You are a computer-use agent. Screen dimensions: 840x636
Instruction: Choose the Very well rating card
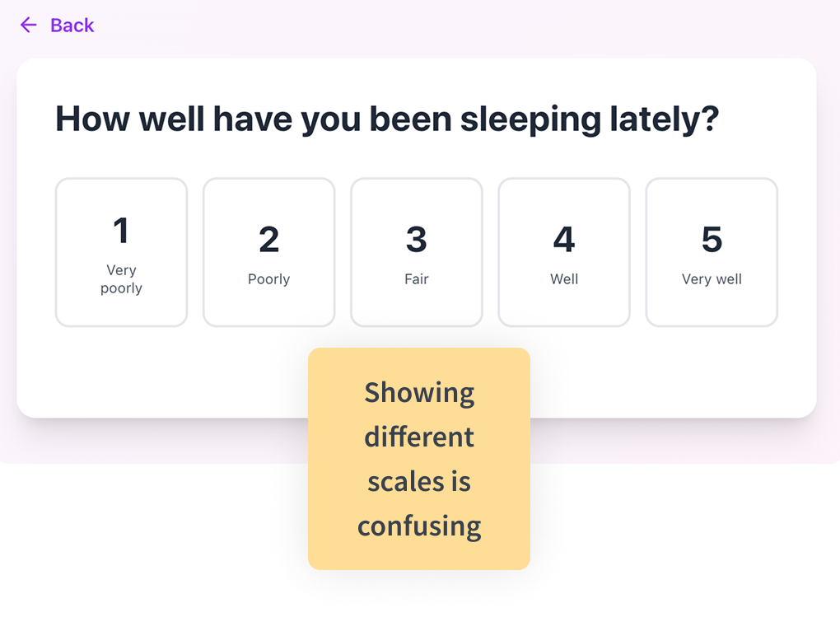(x=712, y=252)
